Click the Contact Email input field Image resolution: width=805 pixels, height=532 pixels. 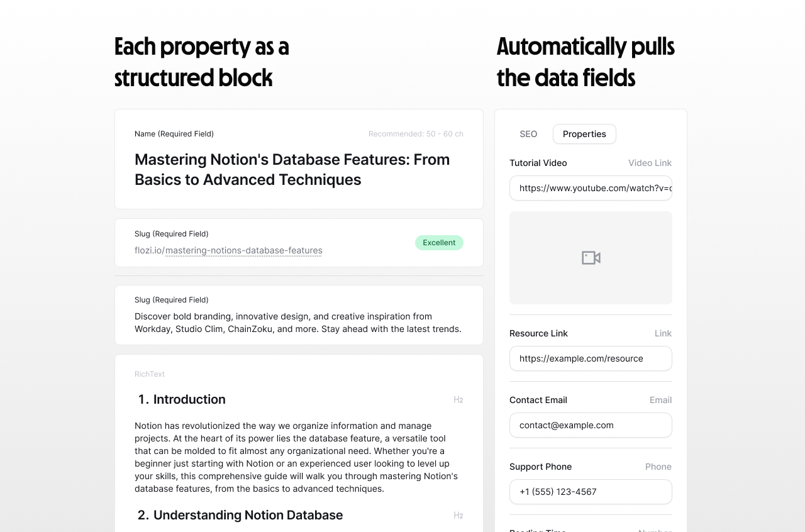591,425
